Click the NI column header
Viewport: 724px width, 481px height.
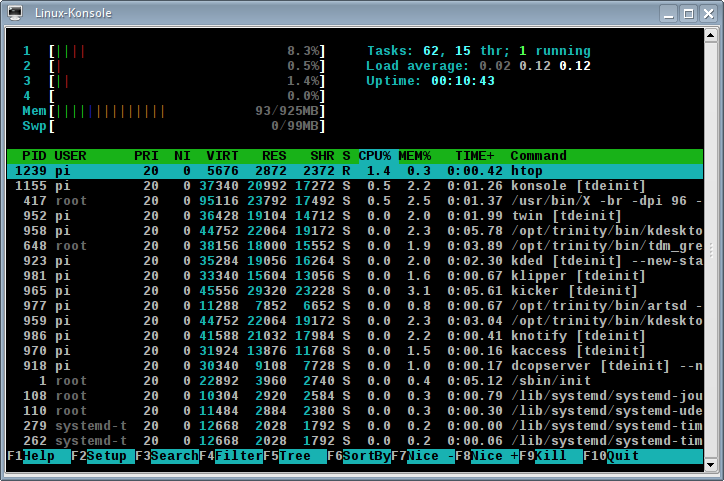[x=182, y=156]
